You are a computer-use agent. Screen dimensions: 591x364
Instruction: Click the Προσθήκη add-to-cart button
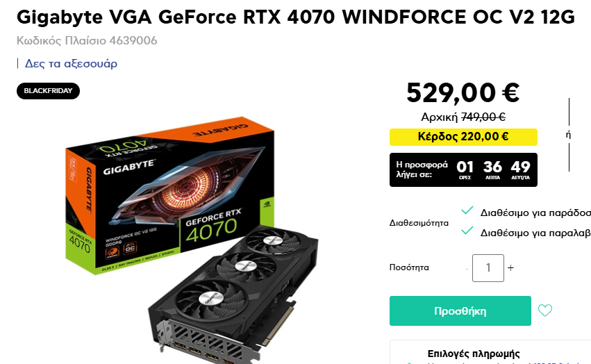460,311
